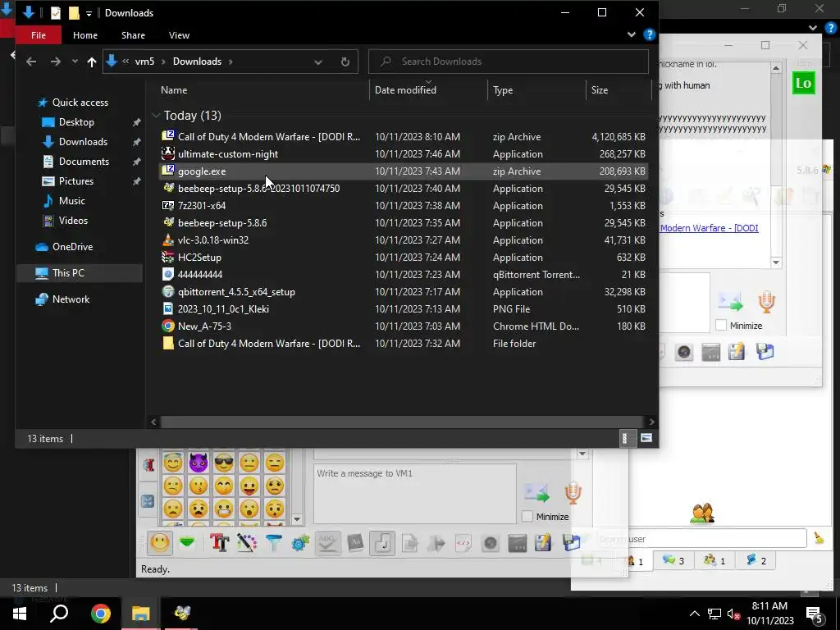This screenshot has width=840, height=630.
Task: Click the Search Downloads field
Action: pyautogui.click(x=509, y=62)
